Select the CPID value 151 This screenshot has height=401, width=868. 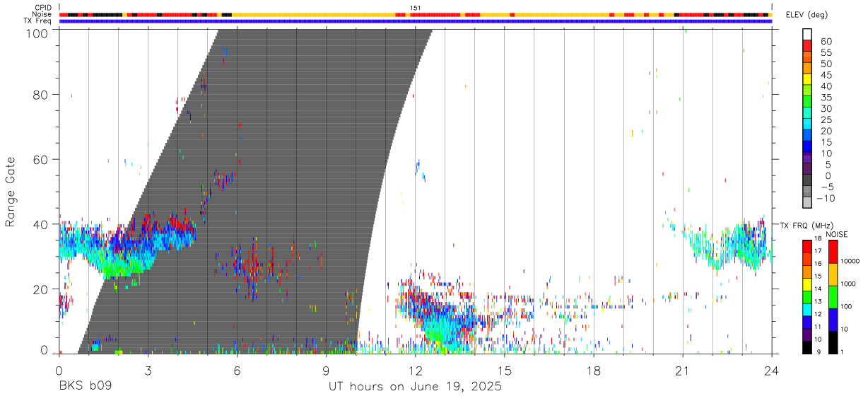416,8
